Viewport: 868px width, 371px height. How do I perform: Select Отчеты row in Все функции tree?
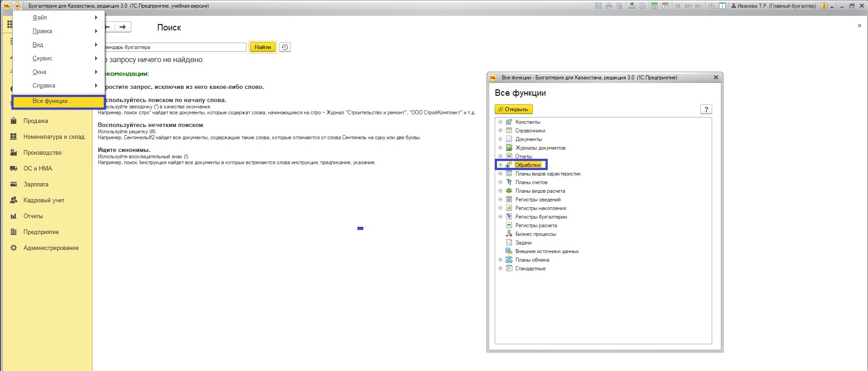click(x=523, y=156)
